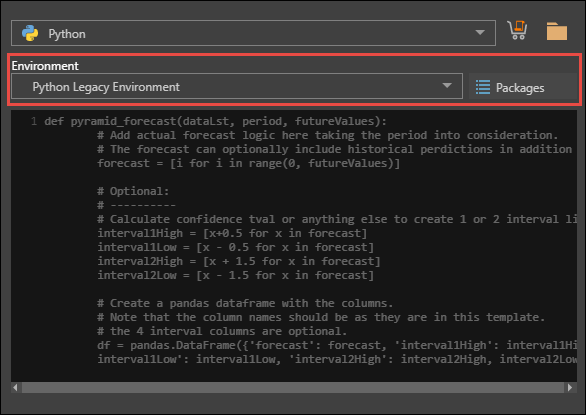The image size is (586, 415).
Task: Click the horizontal scrollbar thumb
Action: pos(293,387)
